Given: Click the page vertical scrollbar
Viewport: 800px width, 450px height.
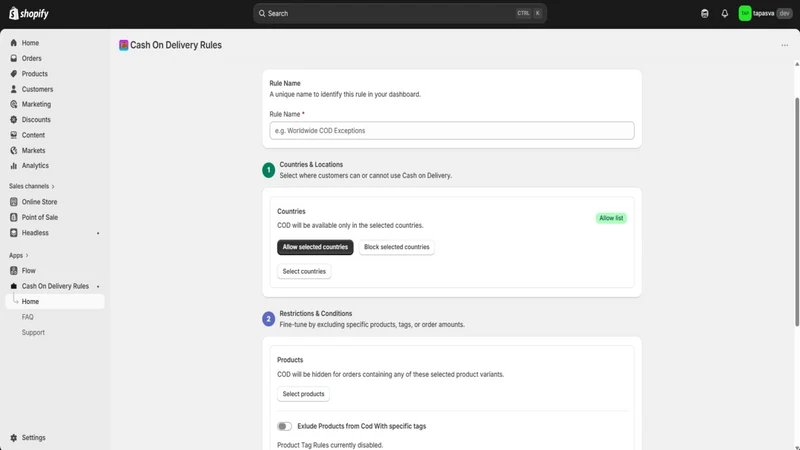Looking at the screenshot, I should point(797,212).
